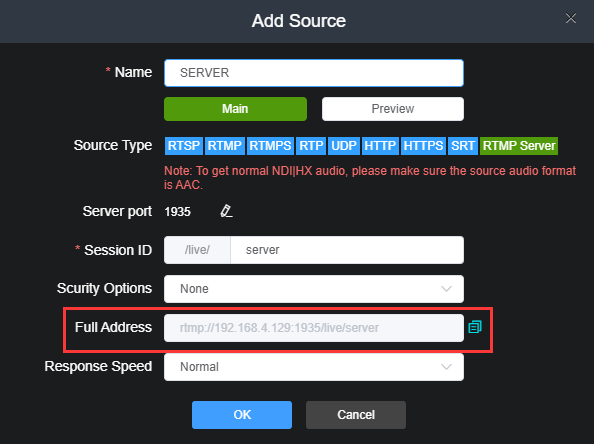
Task: Choose RTSP source type
Action: [x=184, y=146]
